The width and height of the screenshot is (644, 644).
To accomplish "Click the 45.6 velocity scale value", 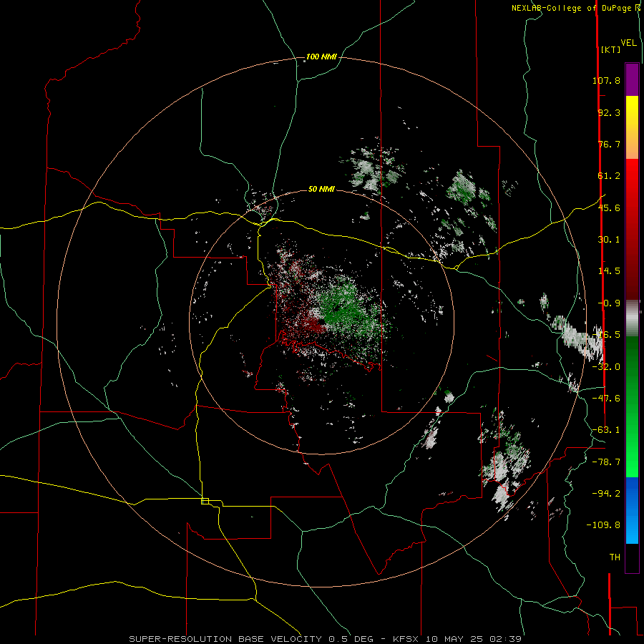I will [x=609, y=208].
